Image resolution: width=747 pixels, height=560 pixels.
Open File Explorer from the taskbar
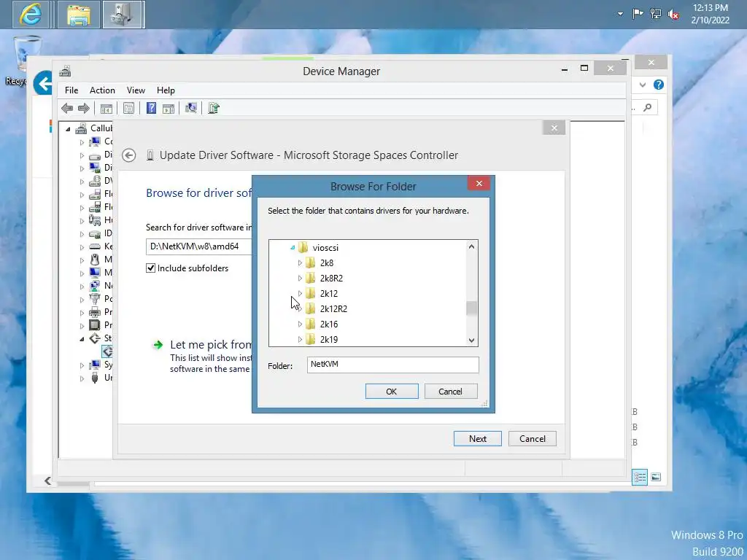click(x=79, y=15)
